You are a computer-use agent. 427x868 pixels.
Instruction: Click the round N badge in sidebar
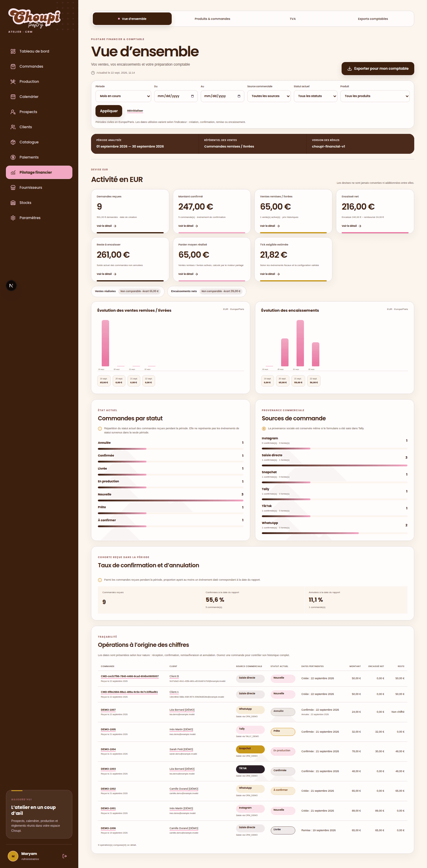11,286
